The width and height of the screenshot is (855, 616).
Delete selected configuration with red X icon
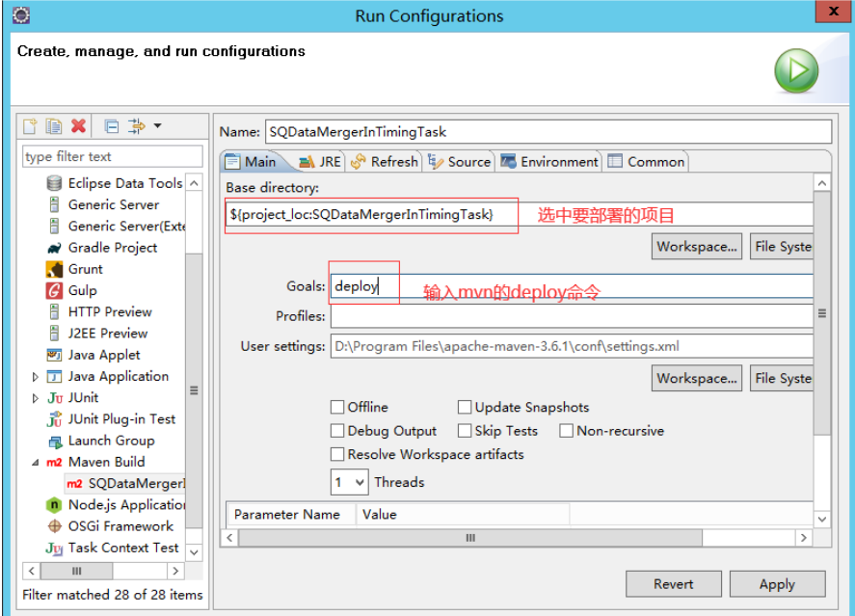[78, 126]
